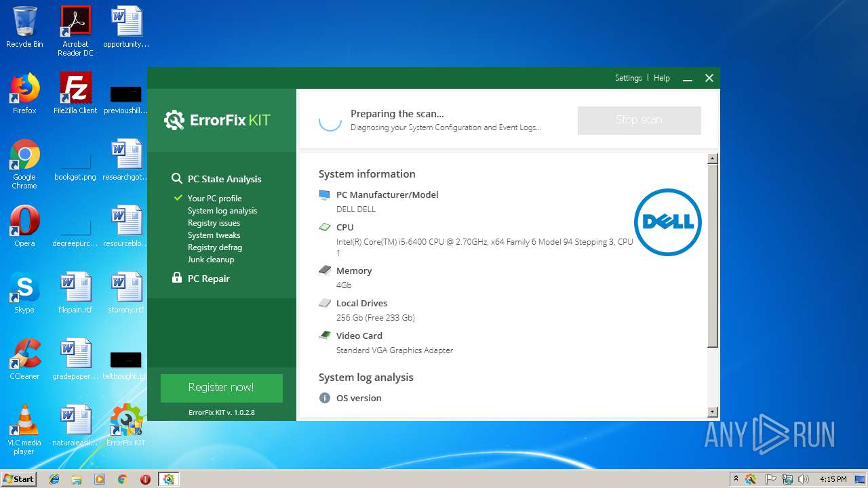Open Google Chrome desktop shortcut
This screenshot has height=488, width=868.
(x=24, y=164)
